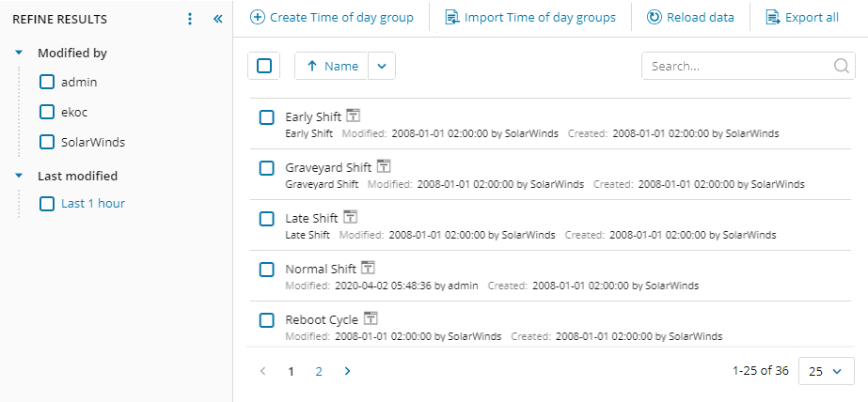Click the Export all icon

[x=773, y=17]
